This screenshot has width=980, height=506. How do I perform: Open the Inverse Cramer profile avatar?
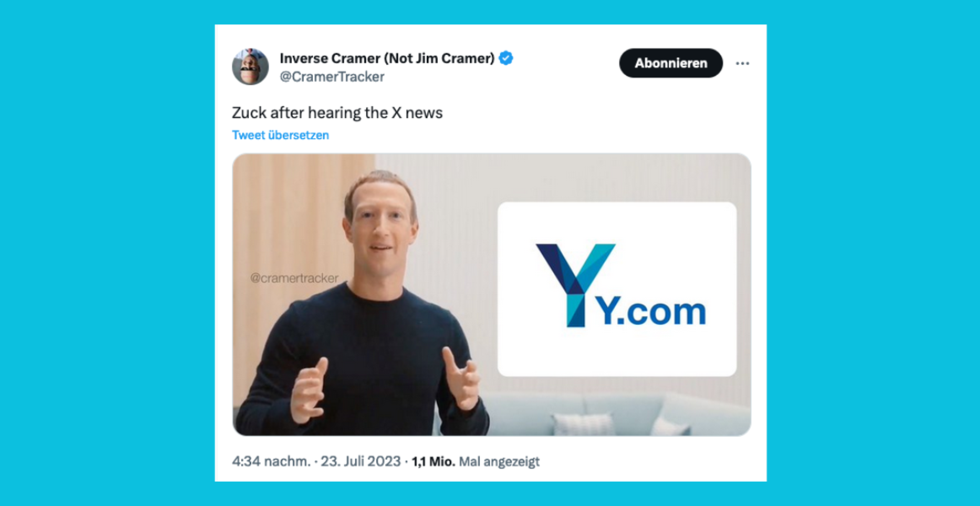point(250,67)
